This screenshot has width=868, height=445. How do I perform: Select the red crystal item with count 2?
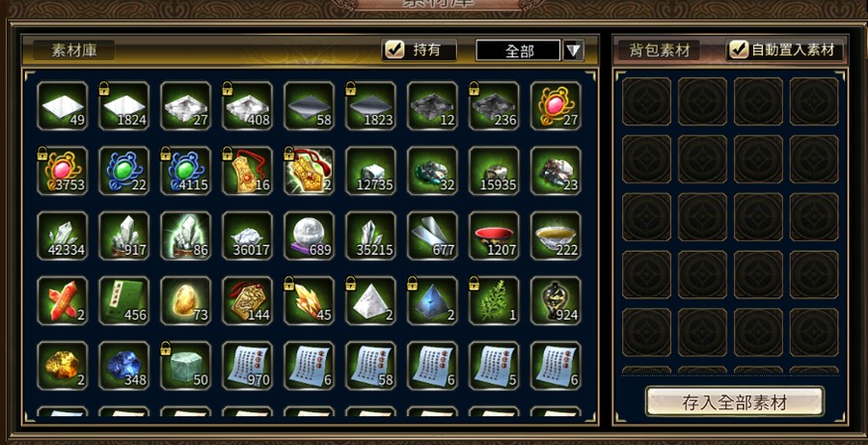pyautogui.click(x=62, y=300)
